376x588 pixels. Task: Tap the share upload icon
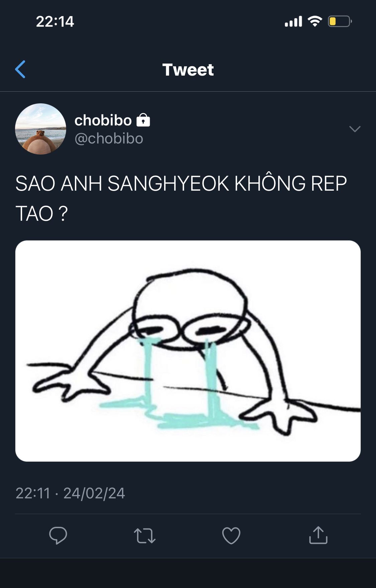pyautogui.click(x=318, y=535)
